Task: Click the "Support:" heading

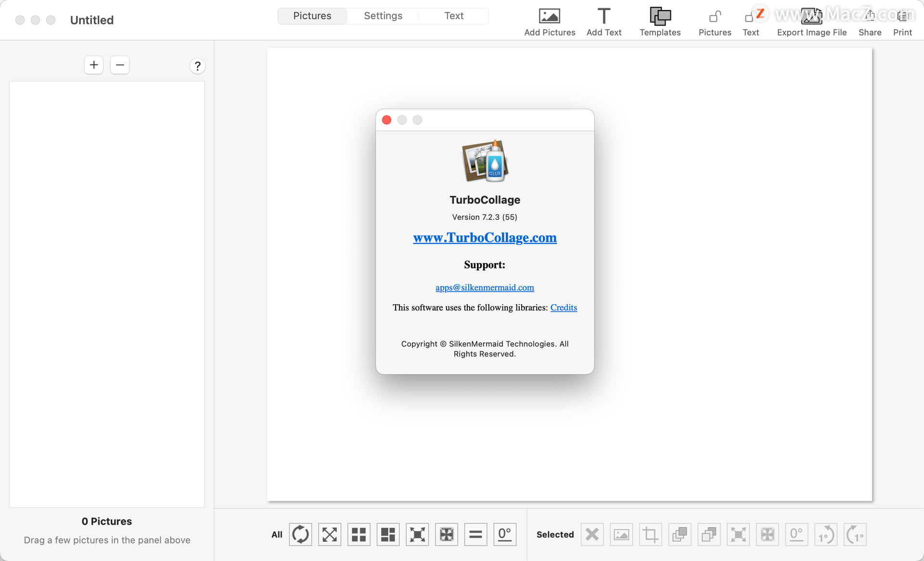Action: (485, 265)
